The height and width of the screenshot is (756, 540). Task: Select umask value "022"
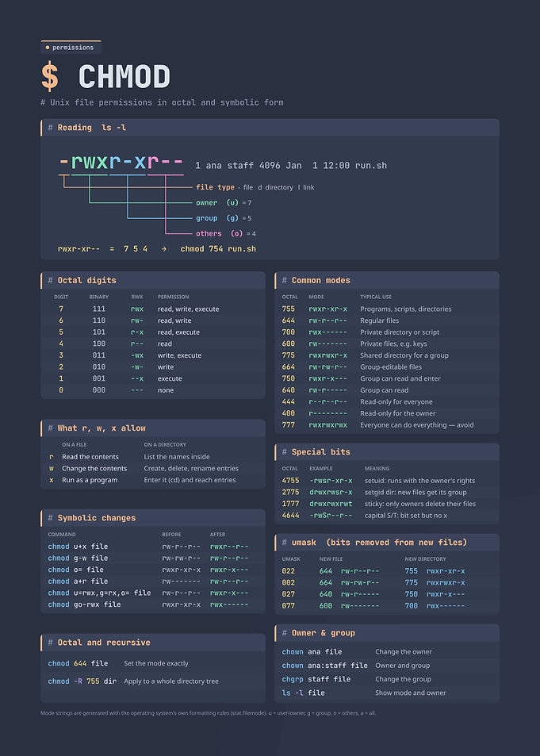[289, 571]
